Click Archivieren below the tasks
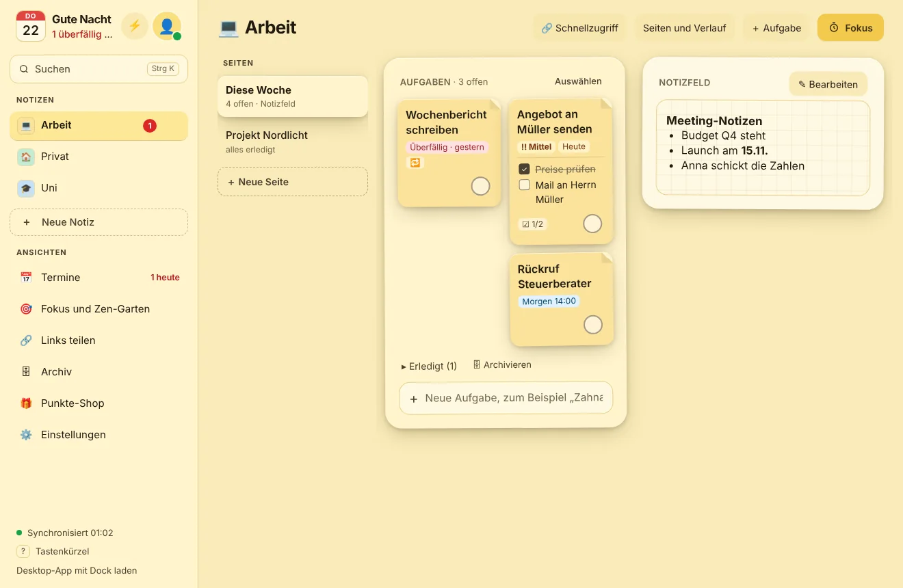Screen dimensions: 903x588 click(x=502, y=365)
